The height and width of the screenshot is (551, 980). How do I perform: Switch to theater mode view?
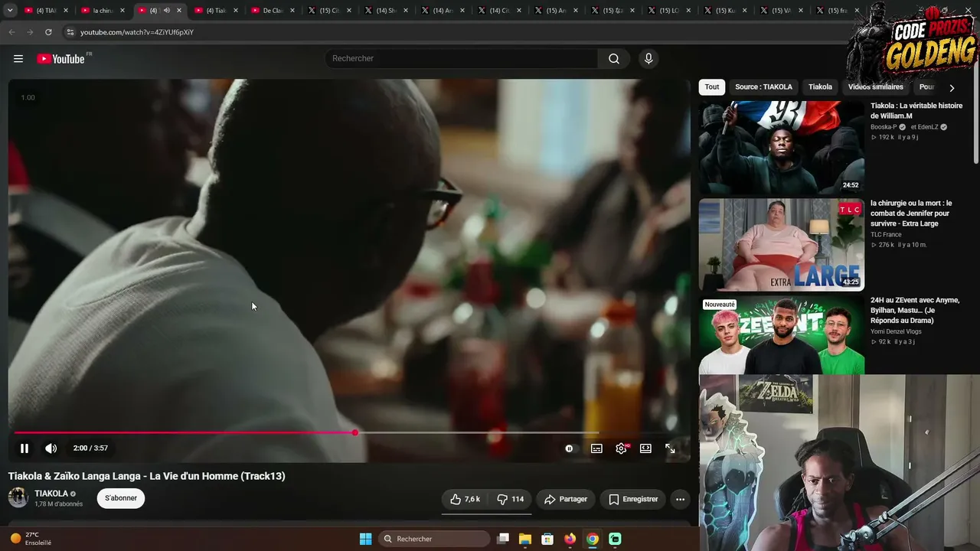pyautogui.click(x=645, y=448)
